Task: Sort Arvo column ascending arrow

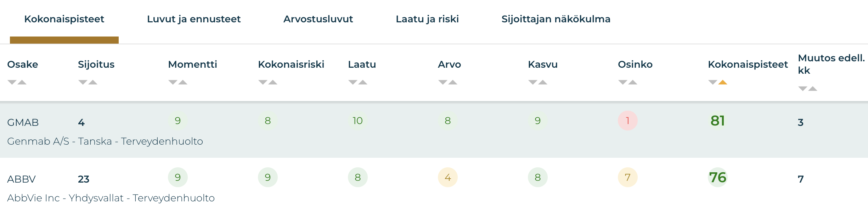Action: click(453, 82)
